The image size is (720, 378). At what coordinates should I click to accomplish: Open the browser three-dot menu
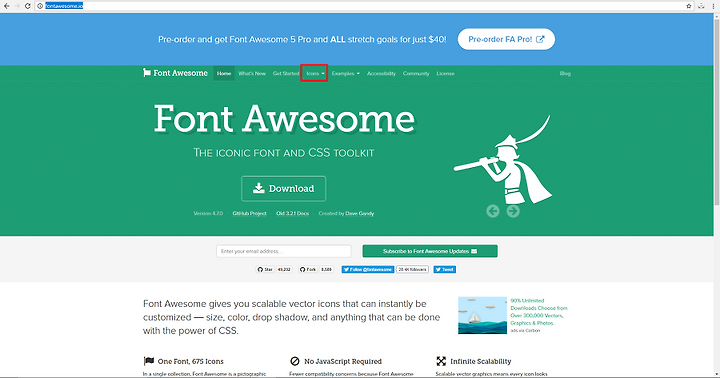point(713,6)
